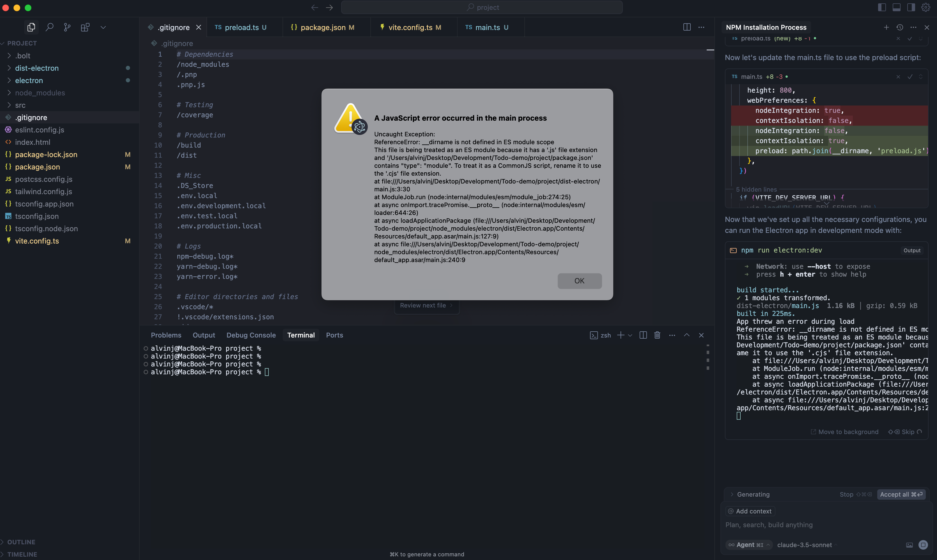Add a new terminal with plus
Viewport: 937px width, 560px height.
pyautogui.click(x=620, y=335)
